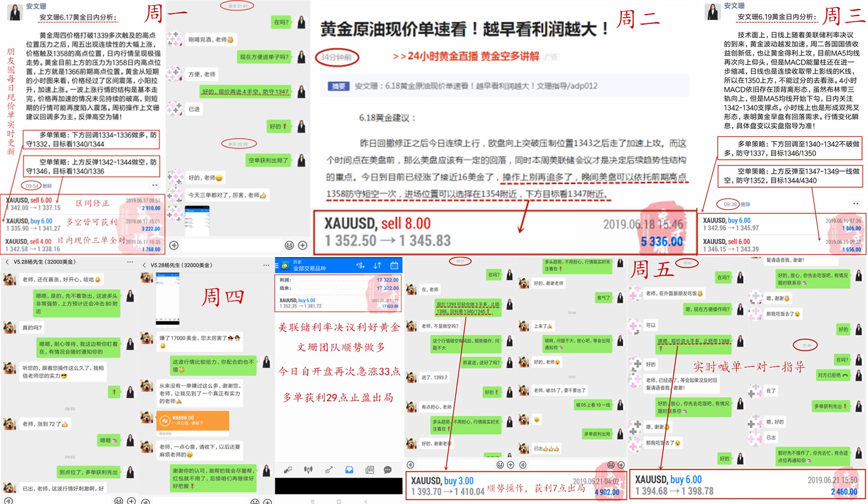
Task: Switch to quotes tab in trading app bottom bar
Action: [x=288, y=470]
